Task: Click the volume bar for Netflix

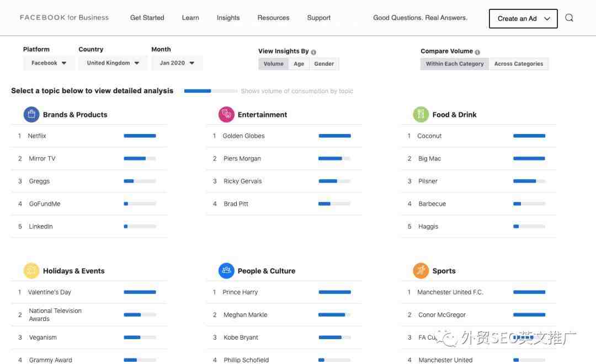Action: (140, 136)
